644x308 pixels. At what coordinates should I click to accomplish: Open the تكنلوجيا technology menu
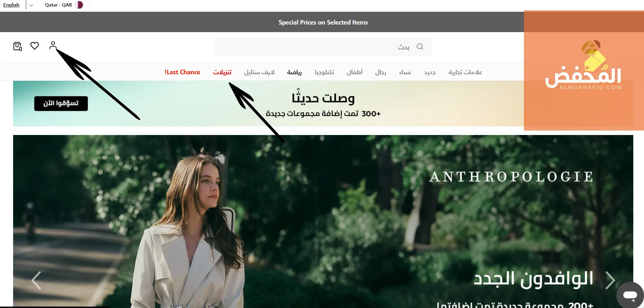(324, 72)
